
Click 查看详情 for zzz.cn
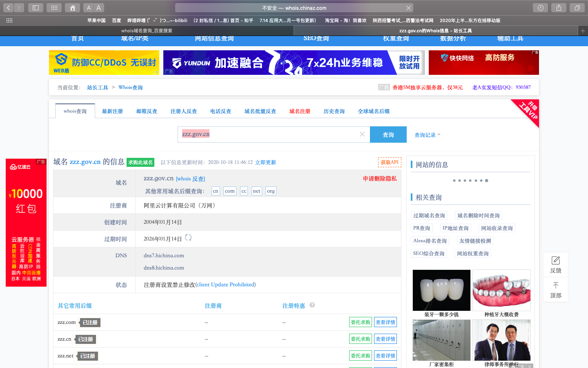coord(385,339)
